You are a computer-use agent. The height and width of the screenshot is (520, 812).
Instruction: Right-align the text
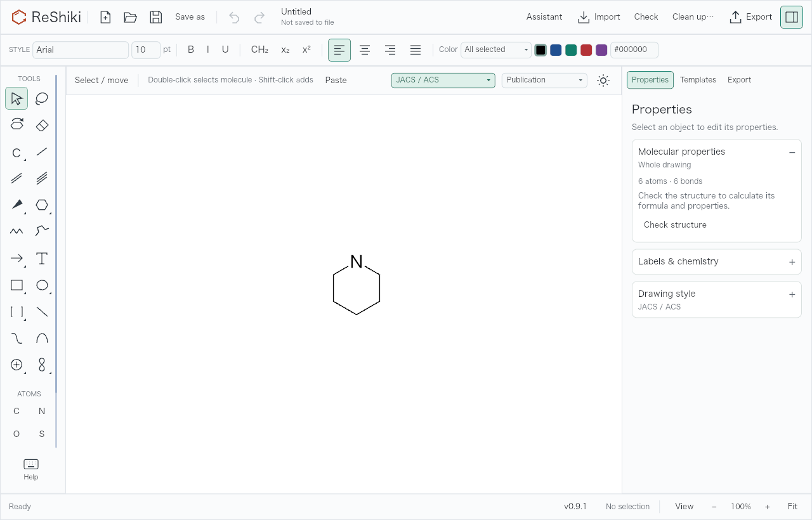[x=390, y=50]
